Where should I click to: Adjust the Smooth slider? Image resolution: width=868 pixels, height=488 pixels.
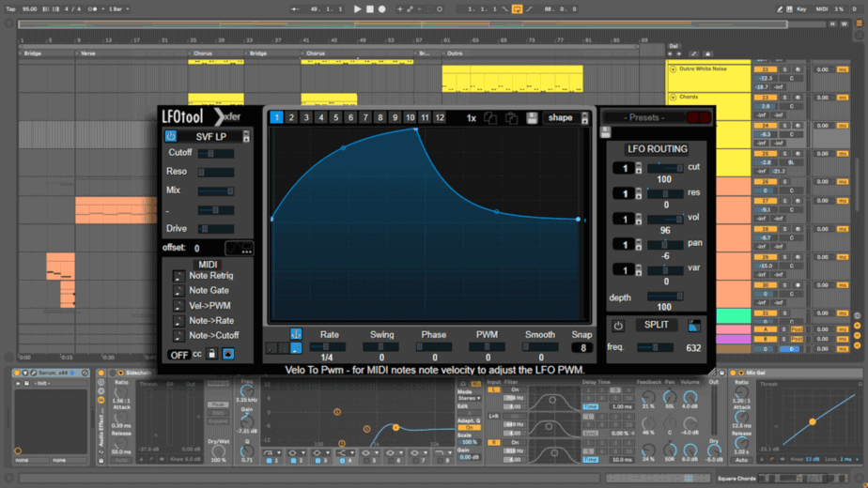[540, 347]
